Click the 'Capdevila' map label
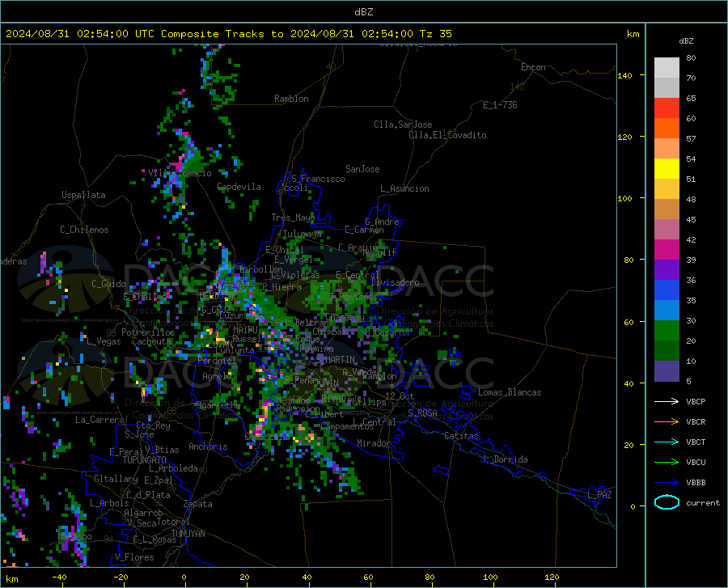Viewport: 728px width, 588px height. point(239,187)
